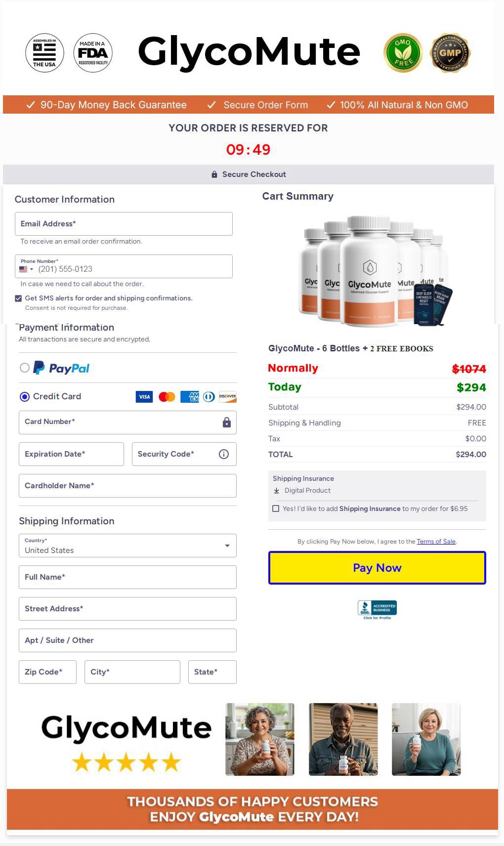The image size is (504, 846).
Task: Click the BBB Accredited Business badge
Action: click(x=376, y=608)
